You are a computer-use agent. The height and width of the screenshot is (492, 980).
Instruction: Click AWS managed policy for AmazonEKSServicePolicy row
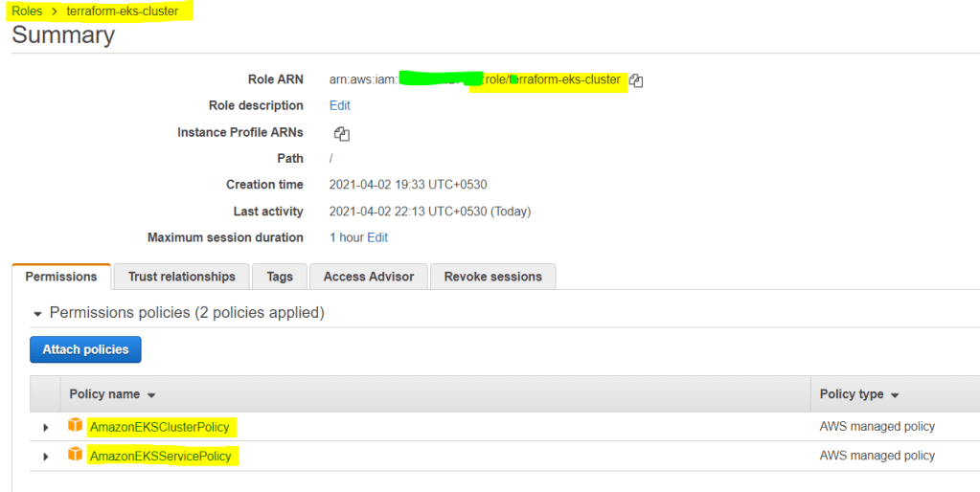click(877, 456)
